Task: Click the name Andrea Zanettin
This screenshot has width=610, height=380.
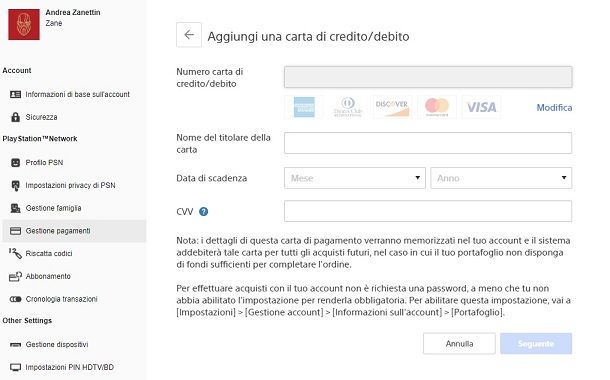Action: 73,12
